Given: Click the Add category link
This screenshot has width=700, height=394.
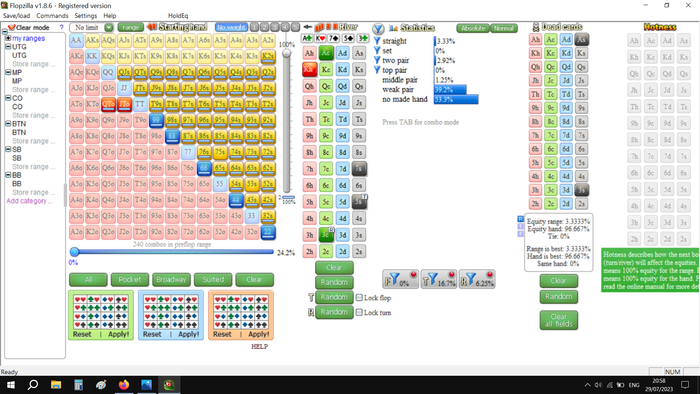Looking at the screenshot, I should tap(29, 201).
